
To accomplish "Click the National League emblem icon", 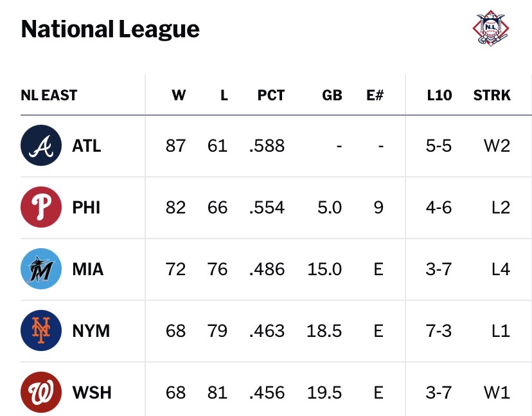I will 491,28.
